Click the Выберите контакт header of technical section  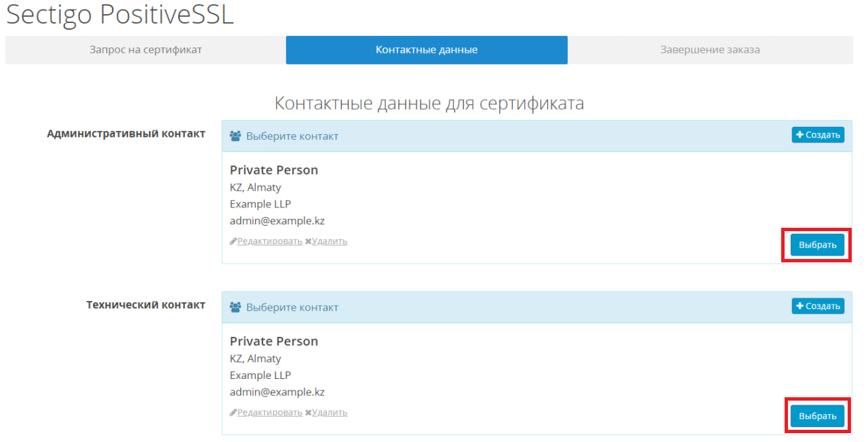point(292,307)
